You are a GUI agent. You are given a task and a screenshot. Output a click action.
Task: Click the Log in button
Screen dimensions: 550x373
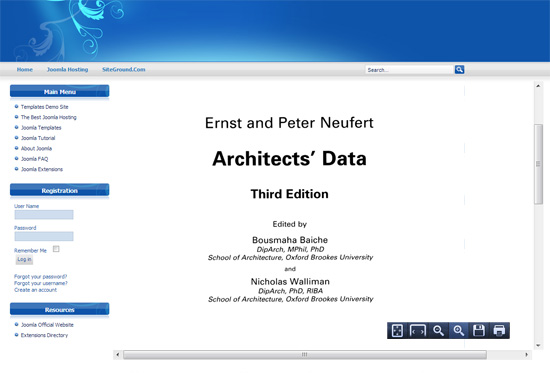pyautogui.click(x=24, y=259)
